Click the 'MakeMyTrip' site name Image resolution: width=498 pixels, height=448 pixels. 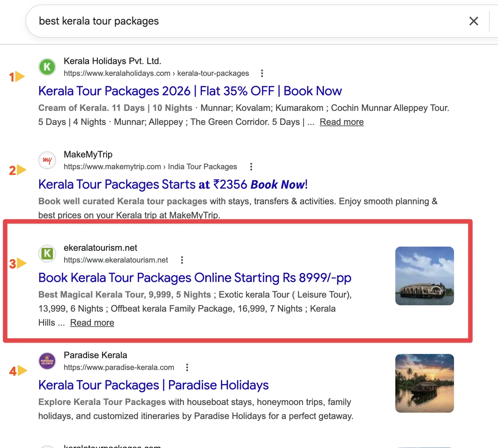pos(88,154)
